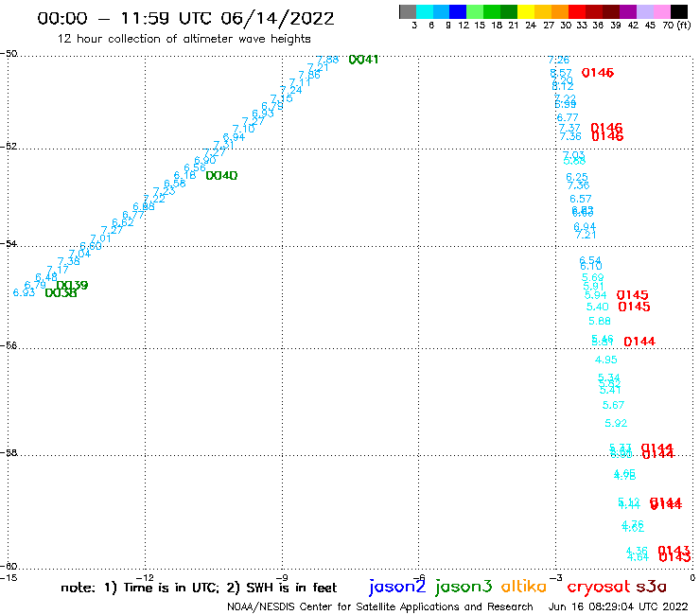
Task: Select the orange legend swatch
Action: (560, 11)
